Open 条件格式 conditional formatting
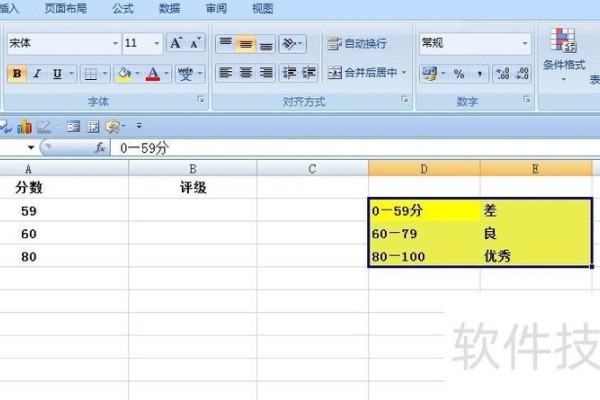Screen dimensions: 600x400 point(564,54)
